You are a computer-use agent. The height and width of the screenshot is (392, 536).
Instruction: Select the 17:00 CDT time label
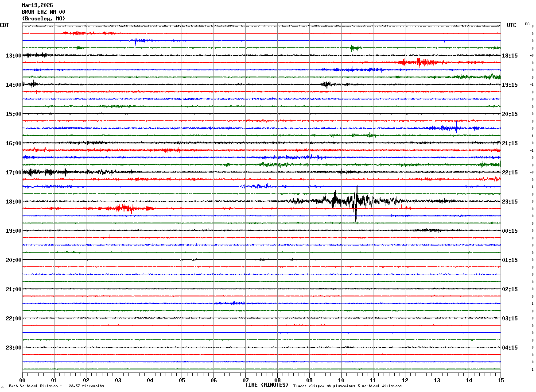(x=13, y=173)
